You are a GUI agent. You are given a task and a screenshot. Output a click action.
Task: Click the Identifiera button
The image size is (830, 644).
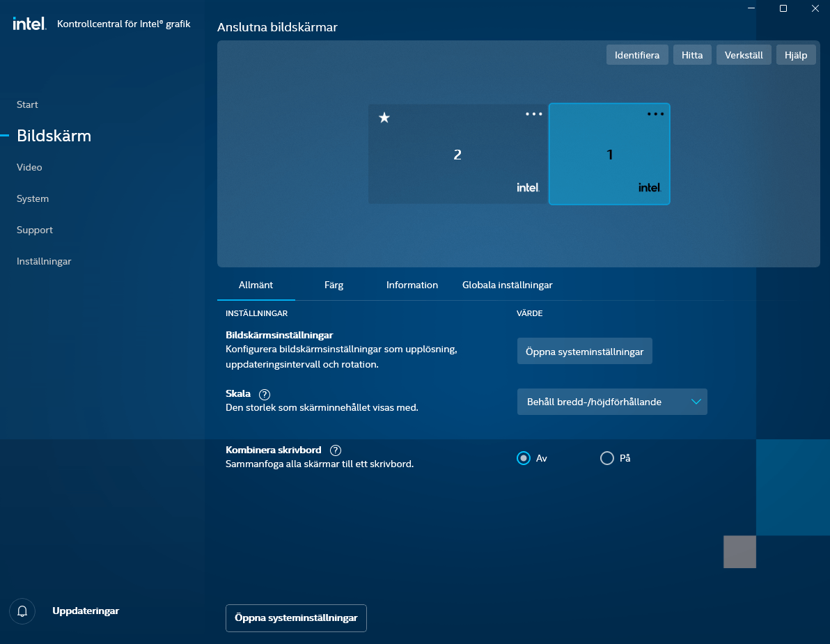click(x=636, y=54)
